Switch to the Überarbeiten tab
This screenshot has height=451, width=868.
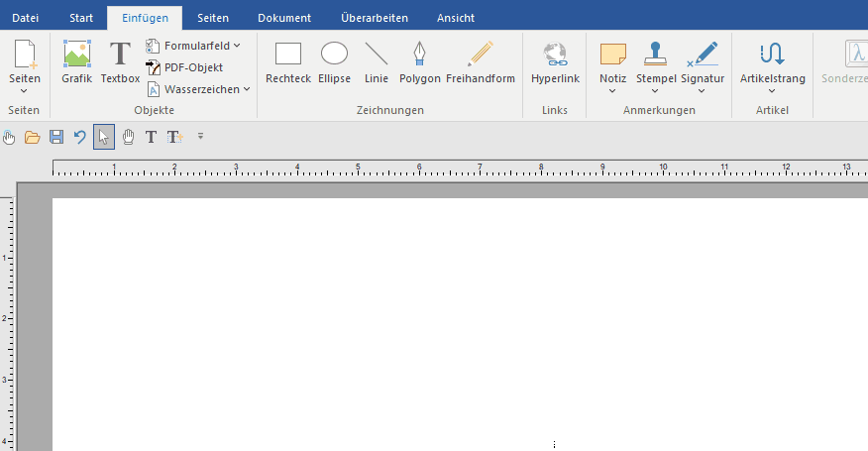click(x=375, y=18)
